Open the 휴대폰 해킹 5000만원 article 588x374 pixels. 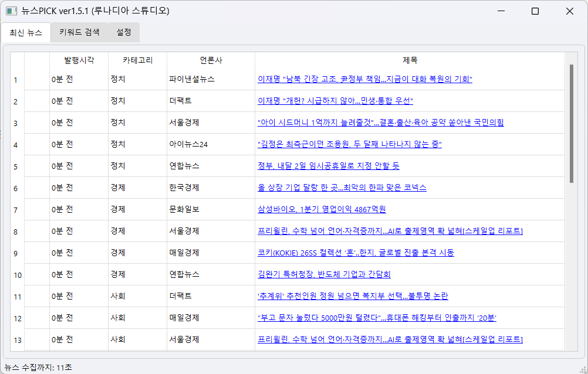click(x=377, y=318)
